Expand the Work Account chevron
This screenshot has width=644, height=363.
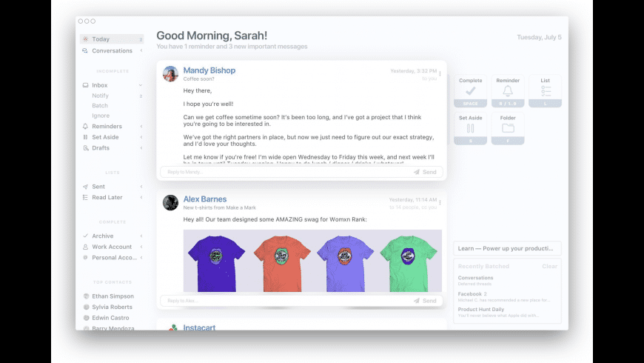point(141,247)
